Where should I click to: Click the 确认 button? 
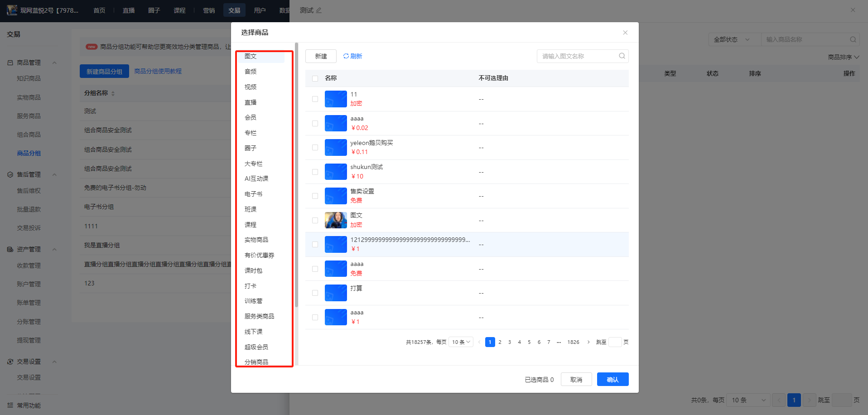612,379
